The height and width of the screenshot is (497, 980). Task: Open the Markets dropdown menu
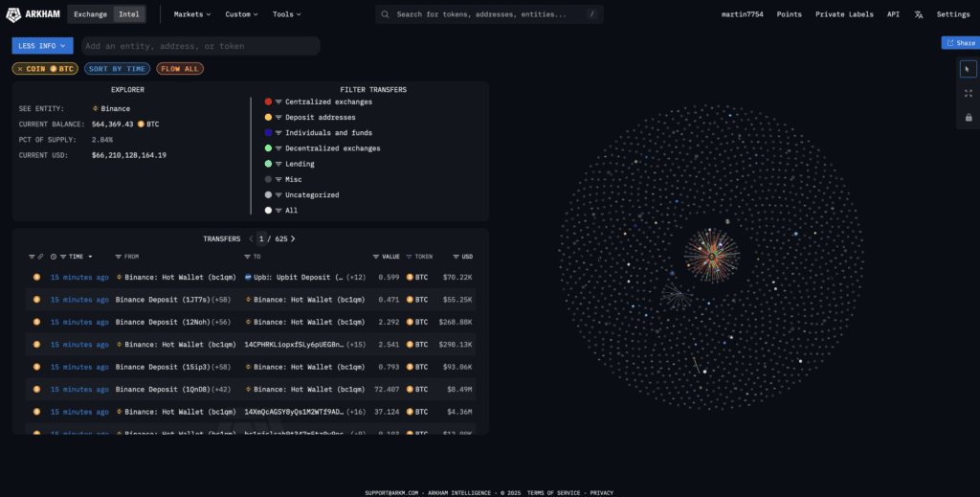click(191, 14)
